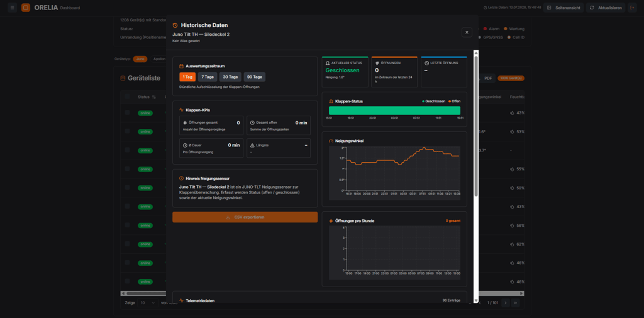Open the Zeige rows-per-page dropdown

click(x=148, y=303)
